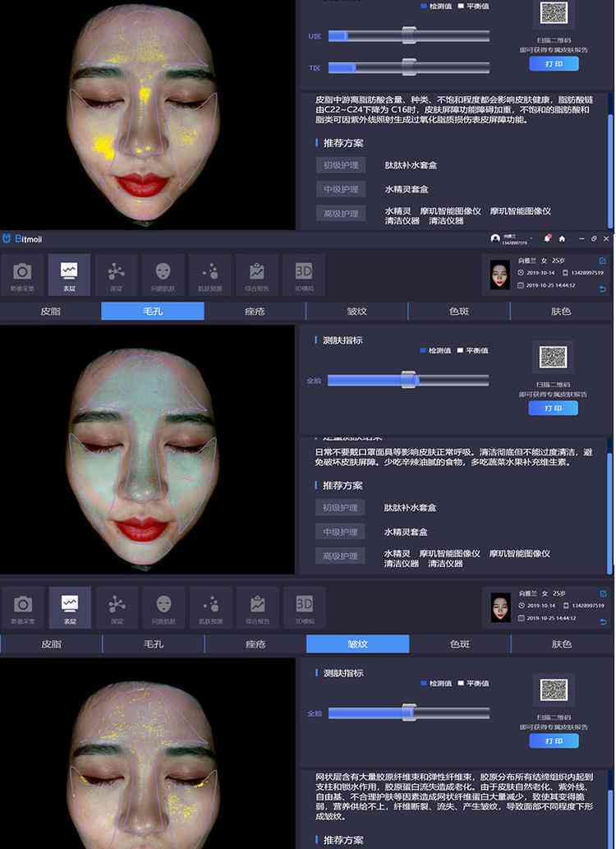Screen dimensions: 616x849
Task: Click 检测值 legend in the 毛孔 window
Action: [x=436, y=350]
